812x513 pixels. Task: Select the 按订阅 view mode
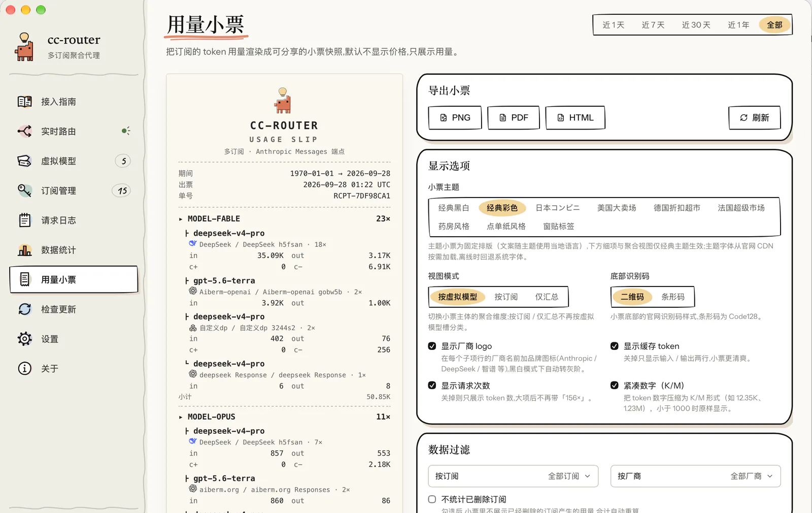(x=506, y=297)
